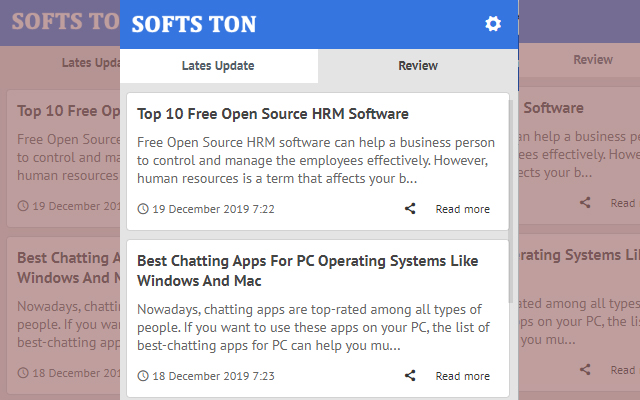Click the popup's vertical scrollbar thumb
The image size is (640, 400).
511,201
